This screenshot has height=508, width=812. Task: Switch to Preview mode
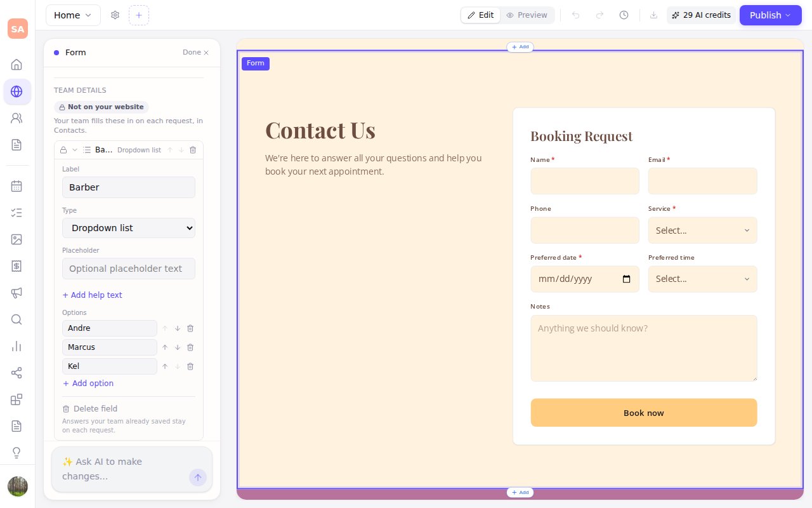pyautogui.click(x=527, y=15)
